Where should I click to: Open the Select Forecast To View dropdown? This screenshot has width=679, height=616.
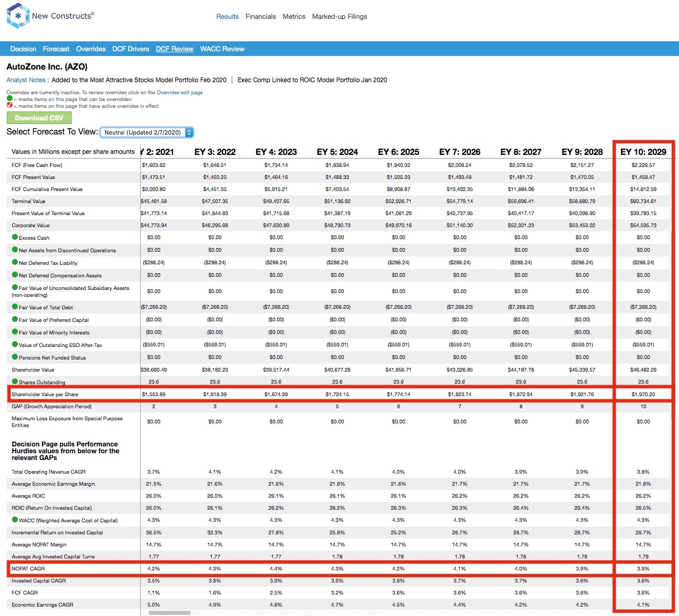(147, 132)
